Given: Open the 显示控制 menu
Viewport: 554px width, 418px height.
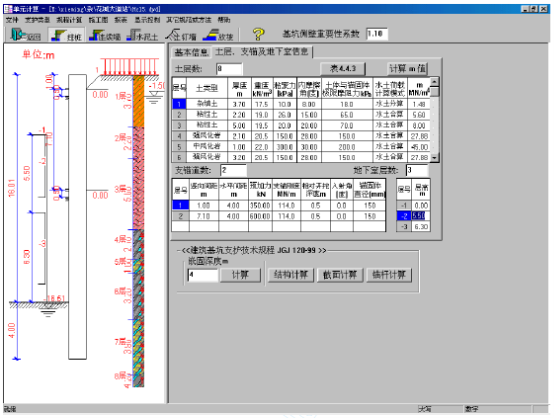Looking at the screenshot, I should [147, 20].
